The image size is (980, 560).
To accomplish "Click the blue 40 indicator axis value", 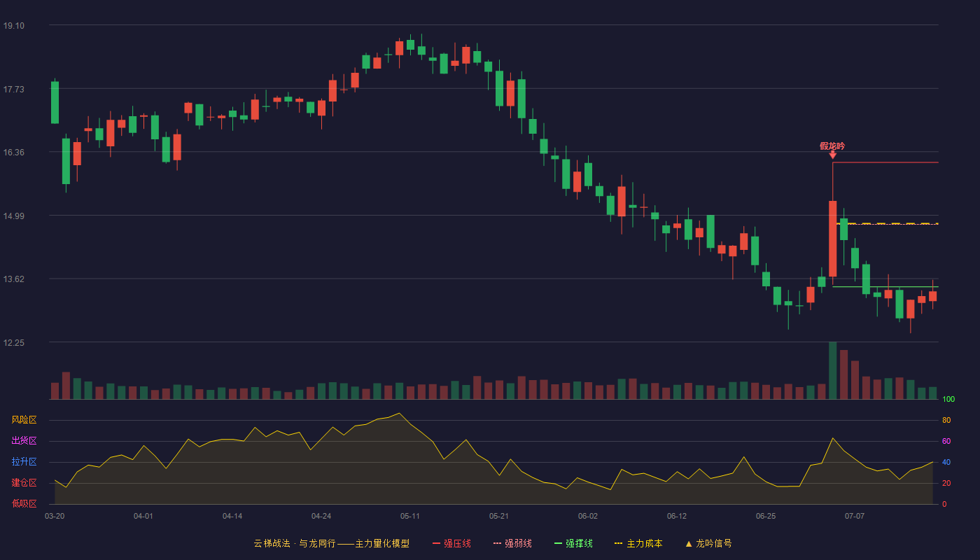I will 946,462.
